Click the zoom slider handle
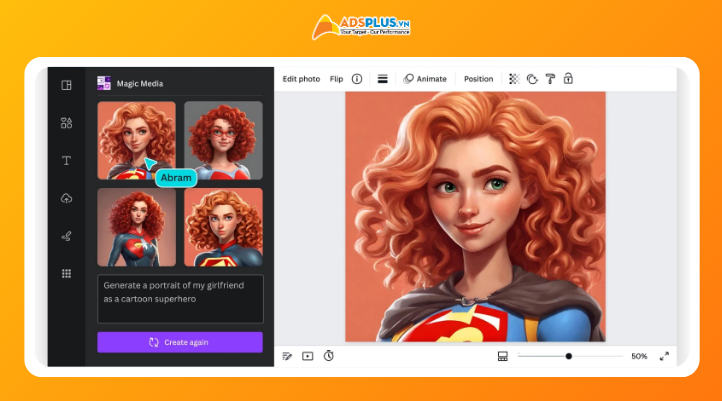Viewport: 722px width, 401px height. (569, 356)
